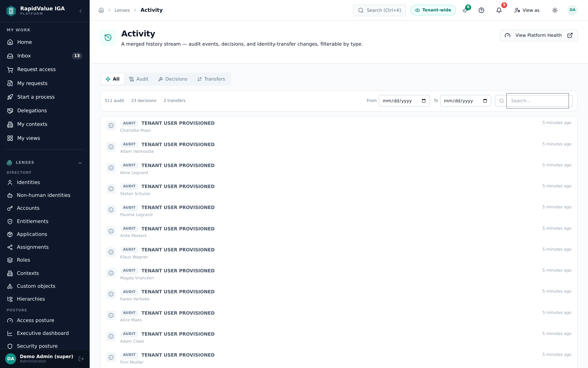Click the sign out icon by Demo Admin
588x368 pixels.
81,359
